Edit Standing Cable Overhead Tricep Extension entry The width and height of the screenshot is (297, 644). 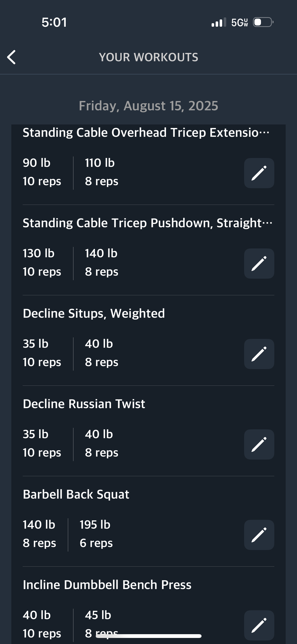pos(259,173)
